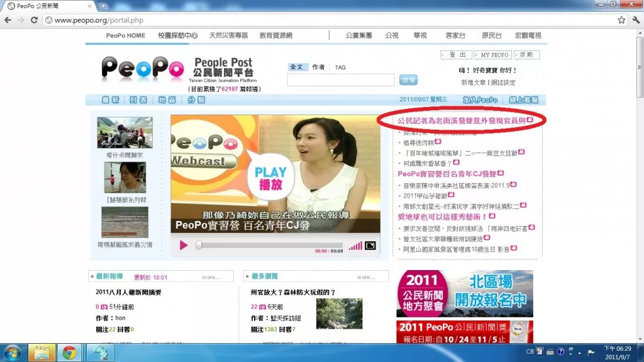Open the 何處飄來香草香？ article link
This screenshot has height=362, width=644.
[427, 163]
